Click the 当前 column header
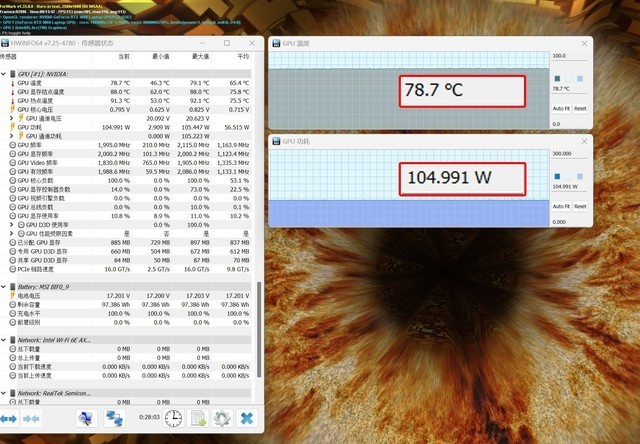 tap(124, 57)
